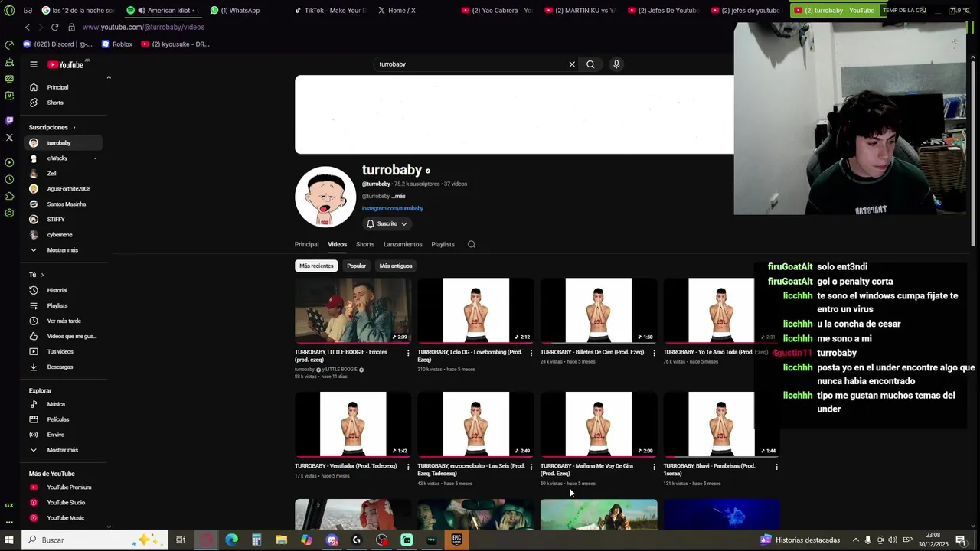Reload the page

[x=54, y=27]
